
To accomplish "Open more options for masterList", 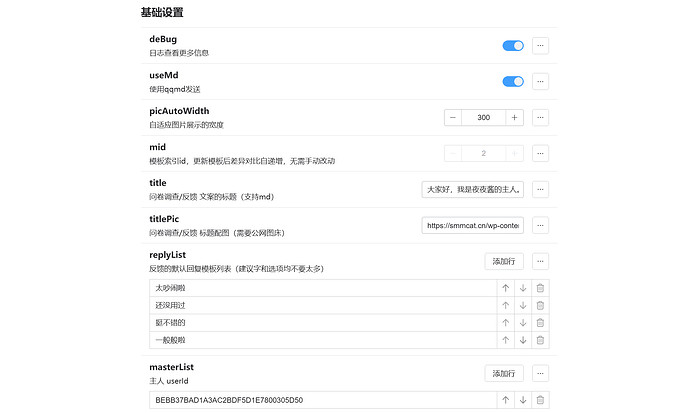I will 540,373.
